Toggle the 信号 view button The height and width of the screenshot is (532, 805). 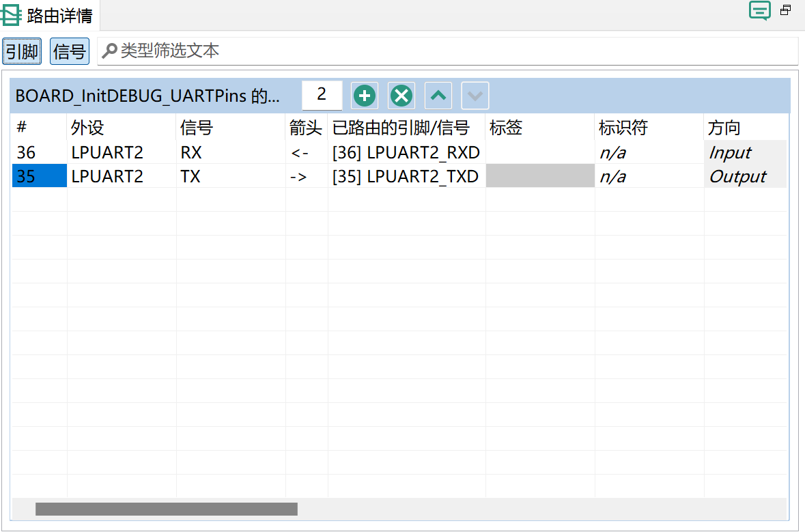[x=70, y=51]
